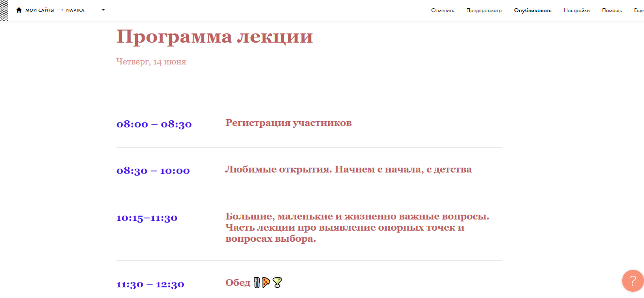Expand the dropdown arrow next to NAVIKA
The width and height of the screenshot is (644, 298).
point(103,10)
